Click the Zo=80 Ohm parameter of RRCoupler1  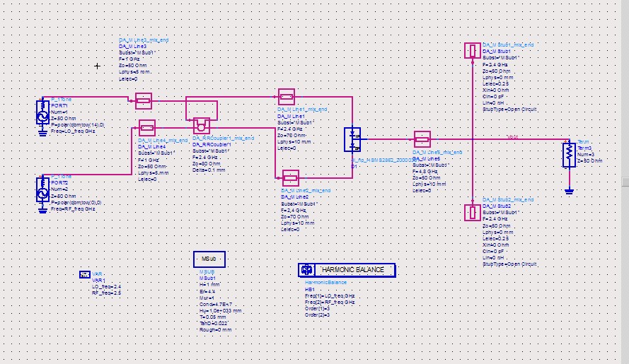[x=206, y=164]
